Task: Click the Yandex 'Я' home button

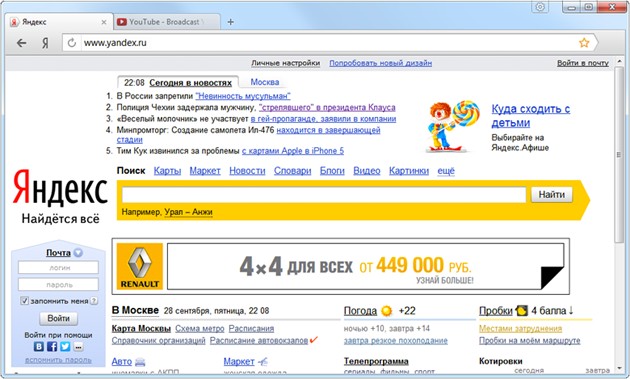Action: click(x=45, y=43)
